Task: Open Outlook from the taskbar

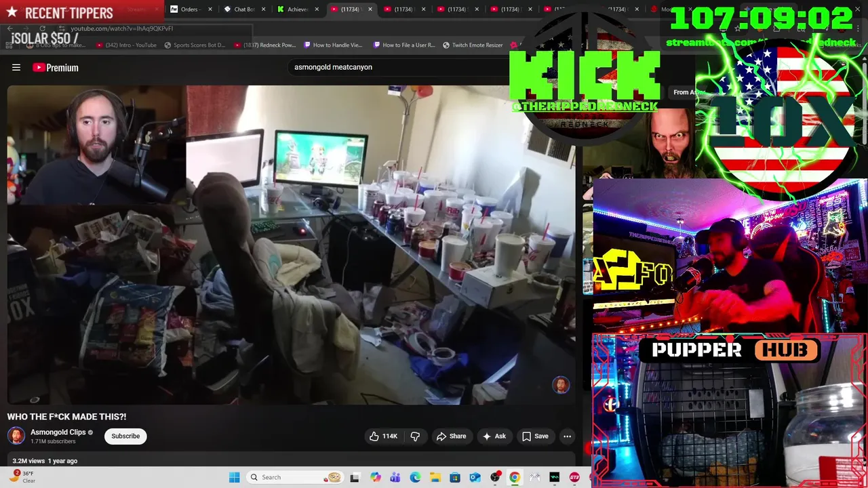Action: click(x=475, y=477)
